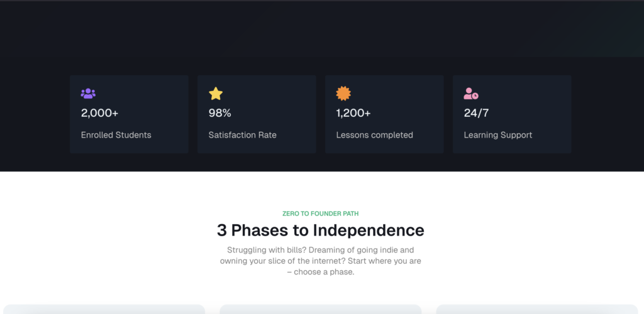
Task: Open the first phase card at bottom left
Action: coord(104,309)
